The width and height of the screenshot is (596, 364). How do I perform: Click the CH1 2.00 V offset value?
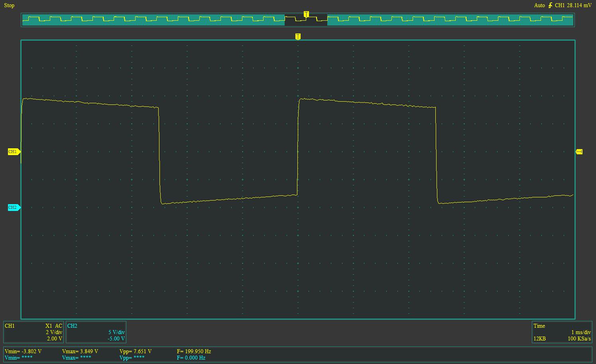tap(55, 338)
